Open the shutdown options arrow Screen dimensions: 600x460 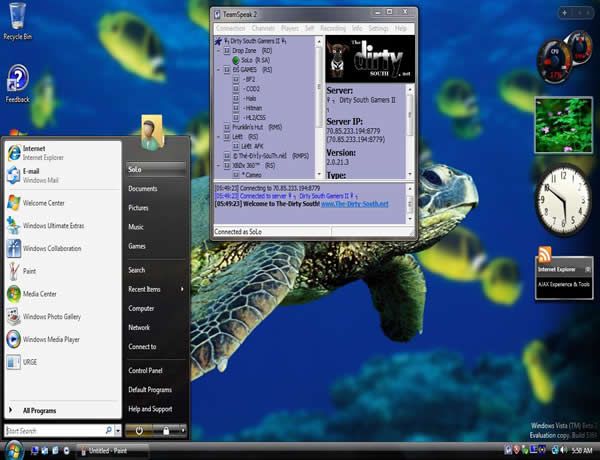(183, 431)
